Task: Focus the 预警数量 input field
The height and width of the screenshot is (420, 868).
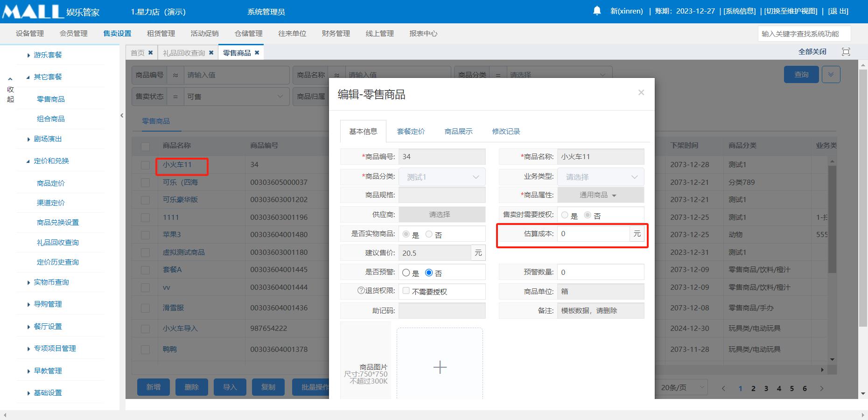Action: pyautogui.click(x=601, y=272)
